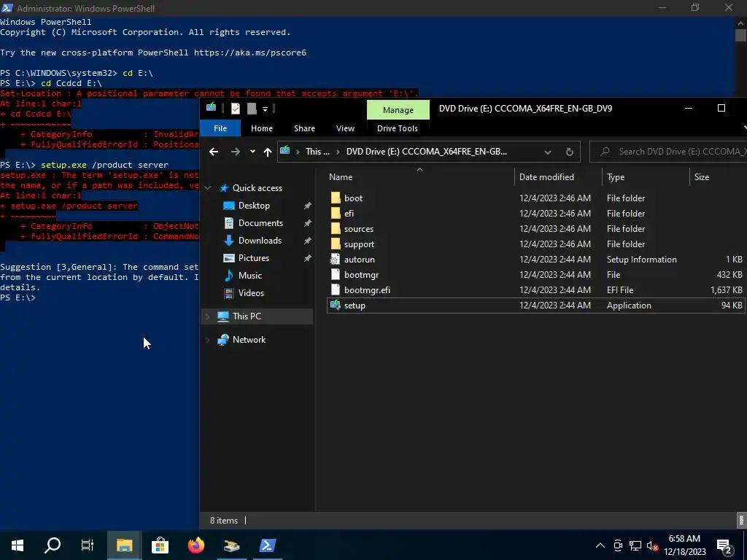
Task: Switch to the Home ribbon tab
Action: (x=262, y=128)
